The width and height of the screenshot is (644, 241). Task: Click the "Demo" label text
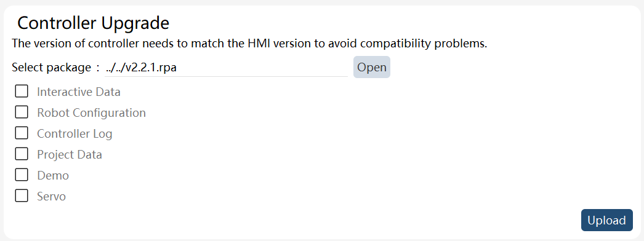point(53,175)
